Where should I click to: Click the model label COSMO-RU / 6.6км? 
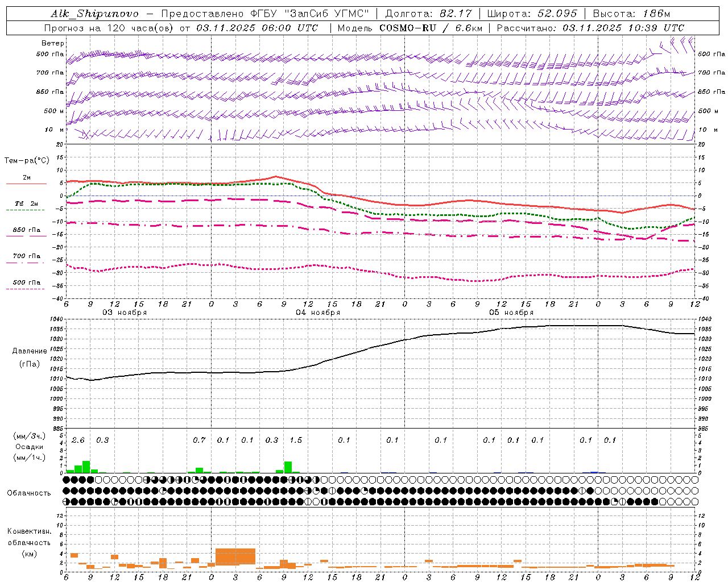click(x=430, y=28)
